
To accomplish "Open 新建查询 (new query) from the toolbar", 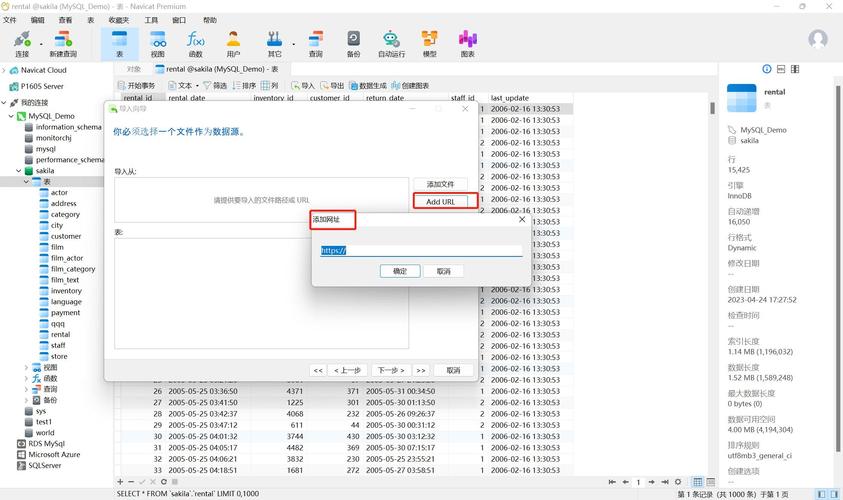I will click(x=63, y=44).
